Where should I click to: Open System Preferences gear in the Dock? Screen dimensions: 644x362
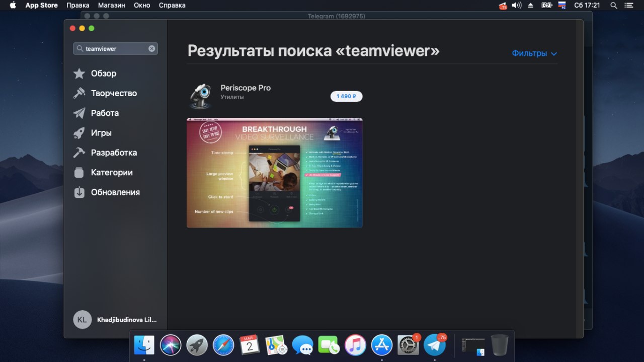pyautogui.click(x=408, y=345)
